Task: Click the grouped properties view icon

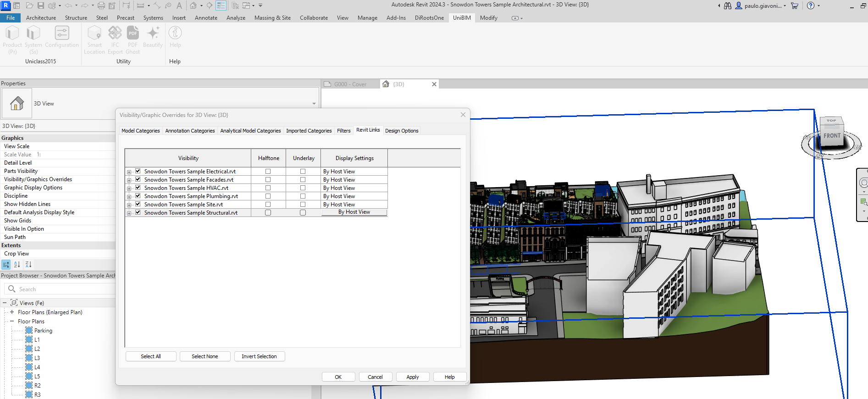Action: (x=6, y=265)
